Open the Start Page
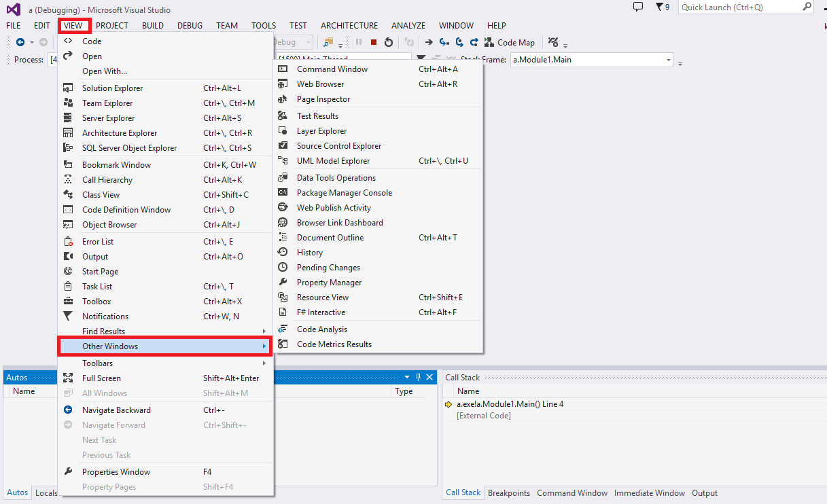 pos(165,272)
